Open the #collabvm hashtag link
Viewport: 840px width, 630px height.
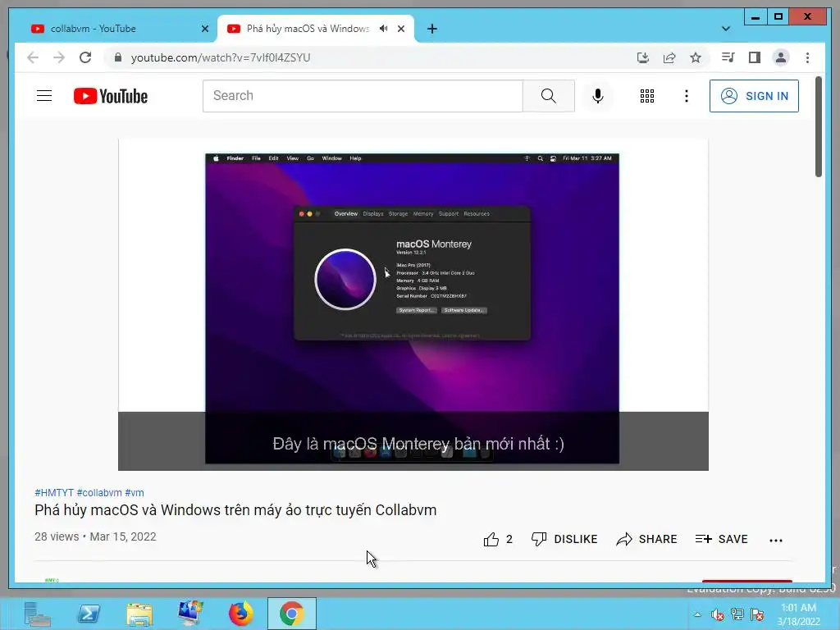[99, 492]
